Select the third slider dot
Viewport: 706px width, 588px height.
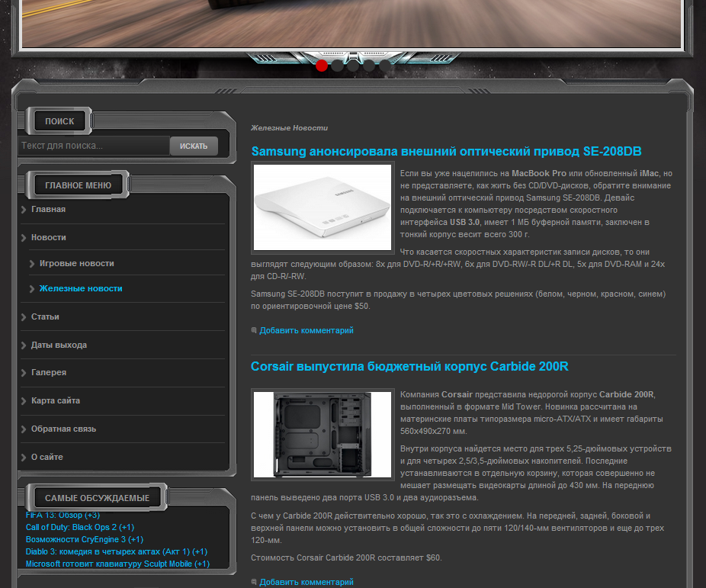coord(353,66)
